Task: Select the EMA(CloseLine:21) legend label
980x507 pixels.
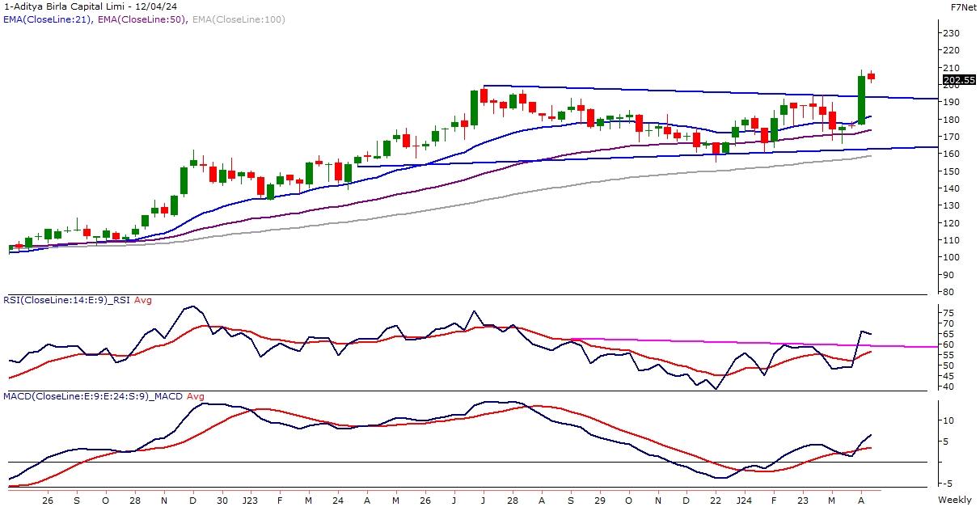Action: click(x=47, y=19)
